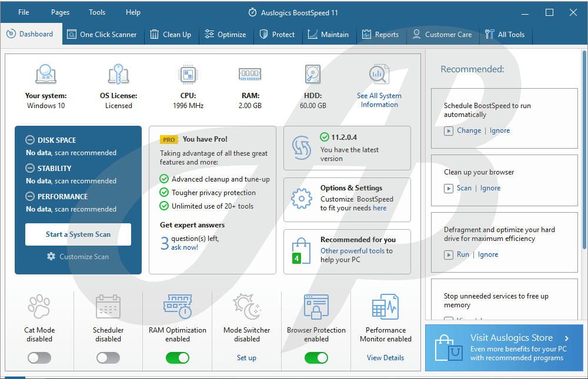
Task: Switch to the One Click Scanner tab
Action: [103, 35]
